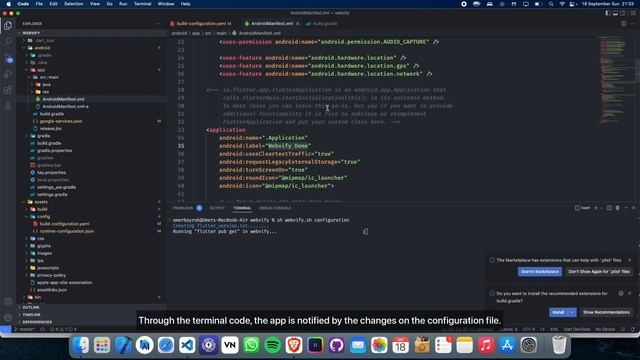Image resolution: width=640 pixels, height=360 pixels.
Task: Open the Manage gear in activity bar
Action: coord(8,318)
